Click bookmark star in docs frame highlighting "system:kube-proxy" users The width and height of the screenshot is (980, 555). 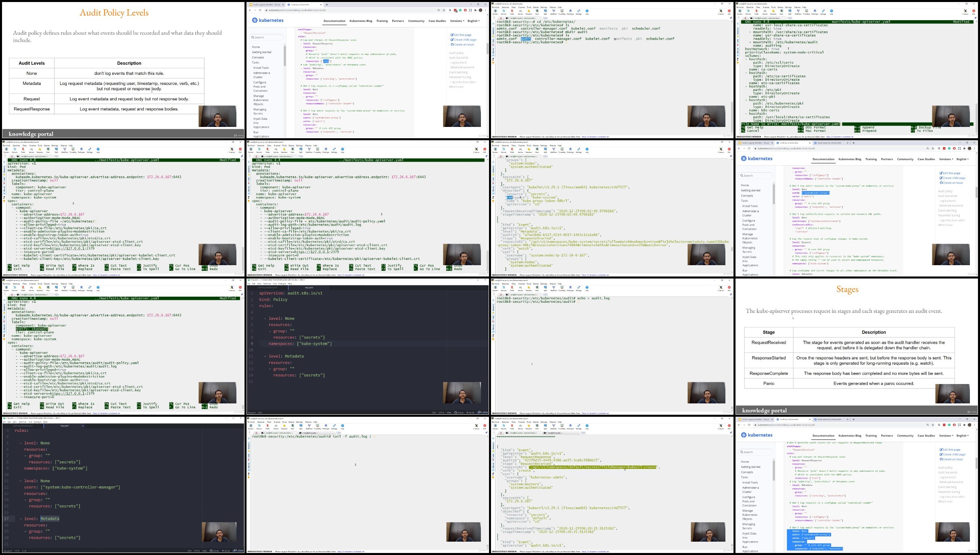click(933, 148)
